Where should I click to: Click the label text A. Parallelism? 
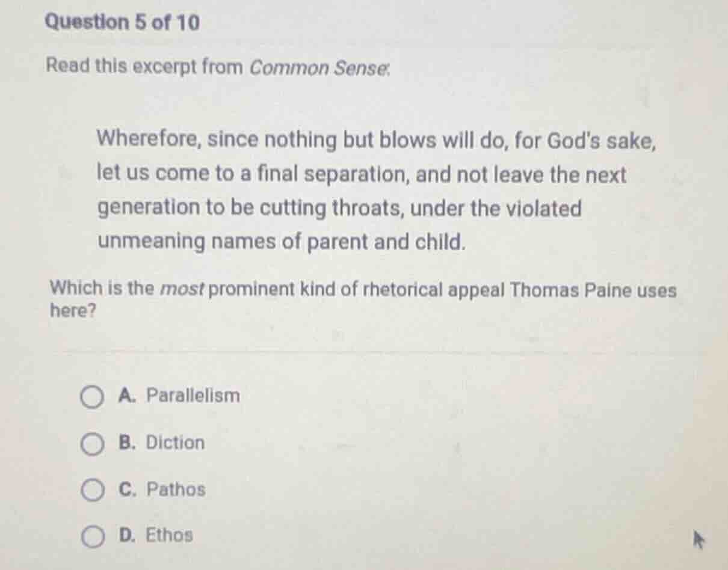(179, 396)
